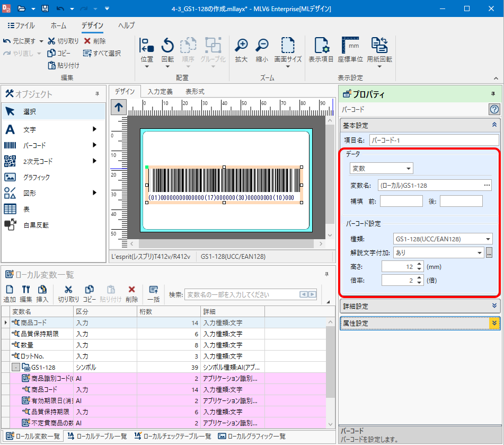Switch to the ホーム ribbon tab
The height and width of the screenshot is (445, 504).
point(58,25)
